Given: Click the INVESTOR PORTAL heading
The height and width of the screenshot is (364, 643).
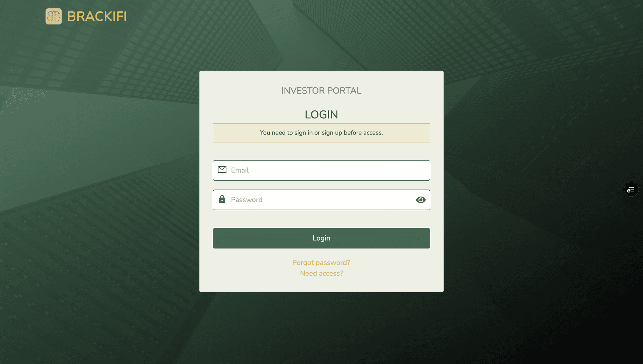Looking at the screenshot, I should click(321, 91).
